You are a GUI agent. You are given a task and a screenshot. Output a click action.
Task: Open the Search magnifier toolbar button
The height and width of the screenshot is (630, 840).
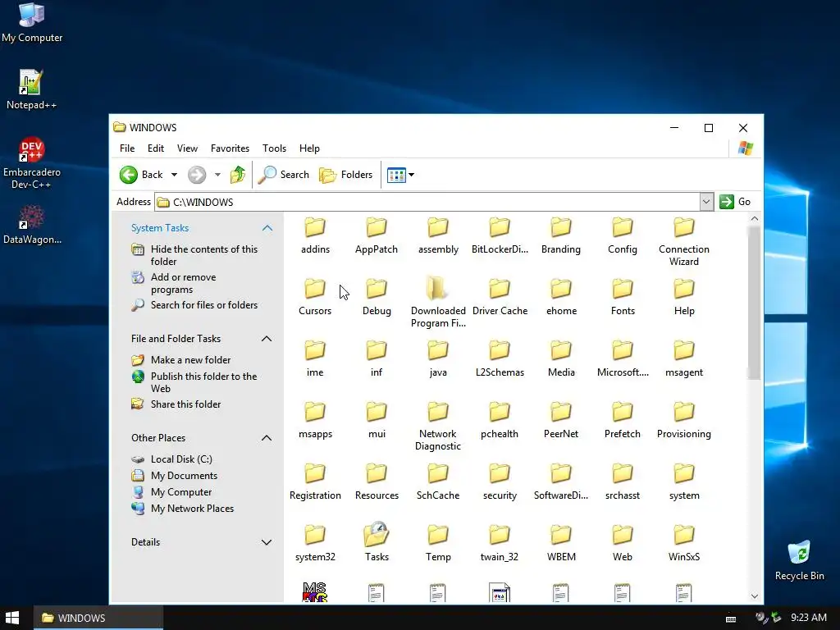283,175
